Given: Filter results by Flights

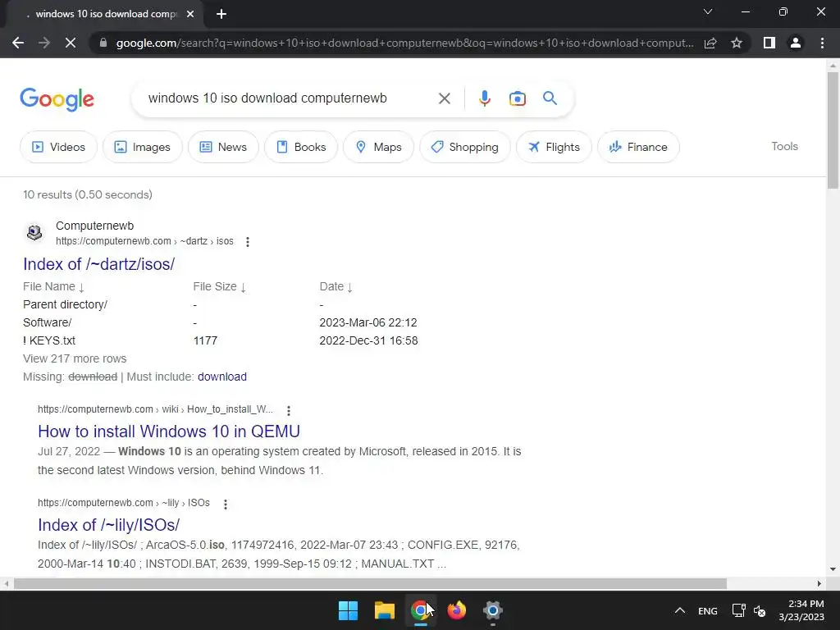Looking at the screenshot, I should coord(554,147).
